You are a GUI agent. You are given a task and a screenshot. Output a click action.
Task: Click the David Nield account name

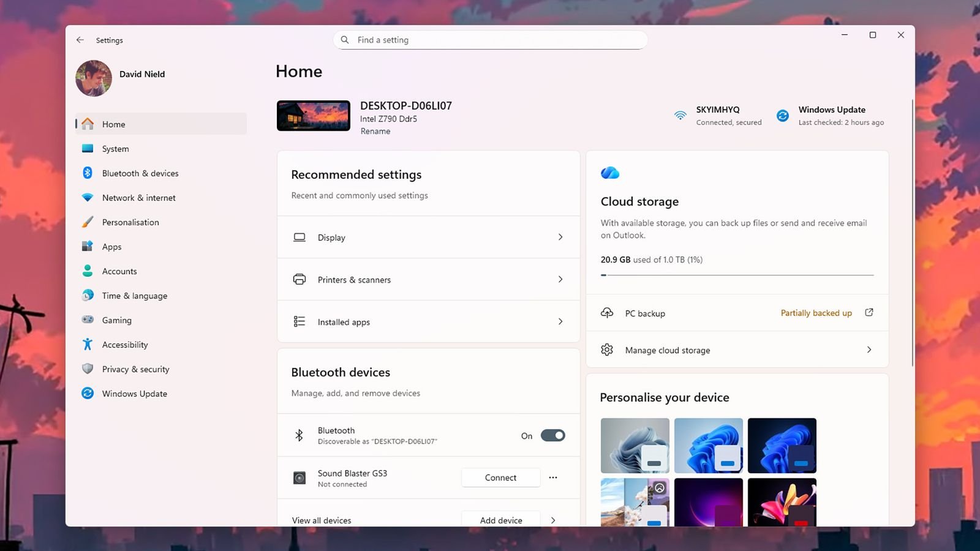coord(142,74)
